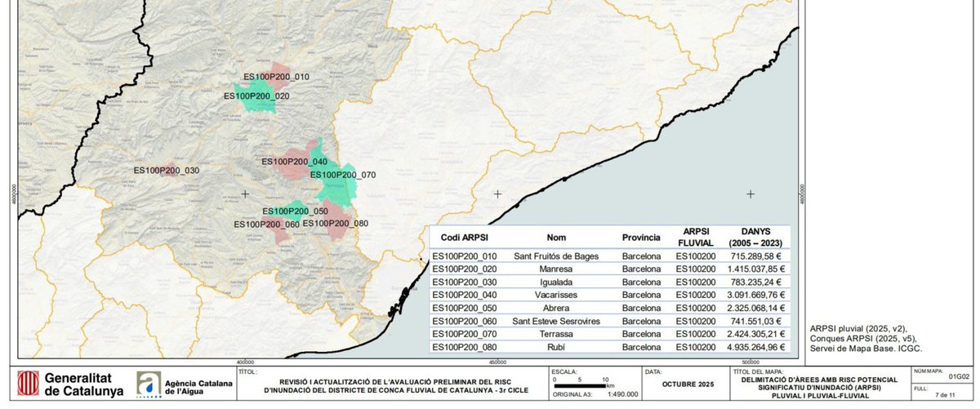Click damage value 2.325.068,14 €
Viewport: 980px width, 409px height.
(x=755, y=309)
